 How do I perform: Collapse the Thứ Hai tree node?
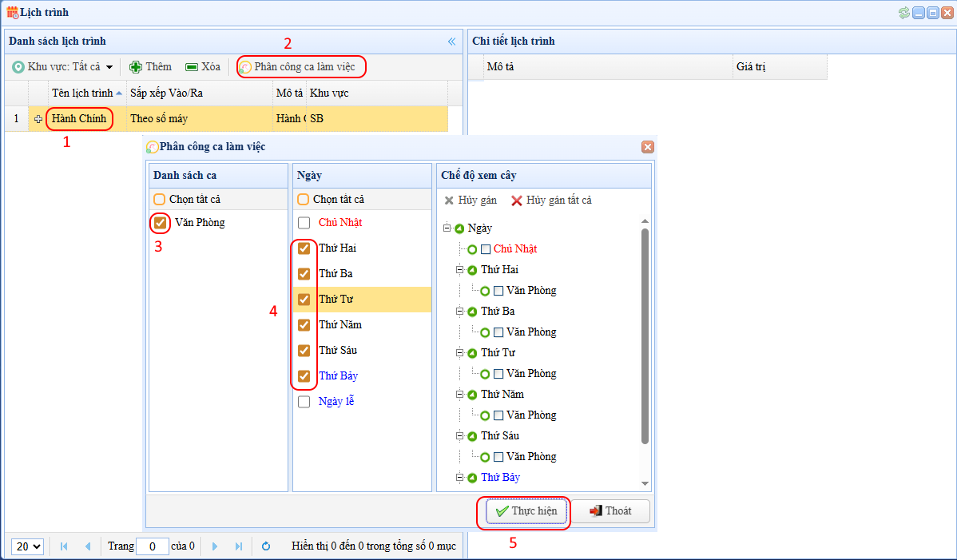point(460,270)
